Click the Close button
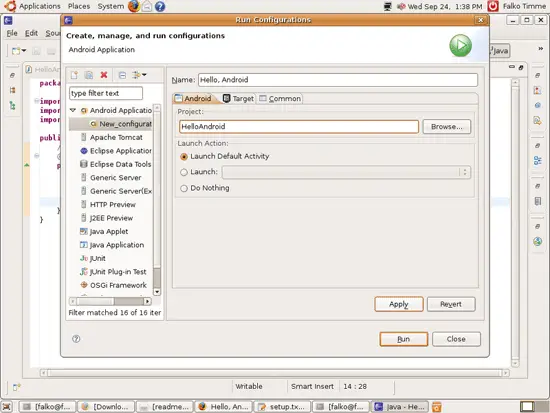Image resolution: width=550 pixels, height=413 pixels. tap(456, 339)
